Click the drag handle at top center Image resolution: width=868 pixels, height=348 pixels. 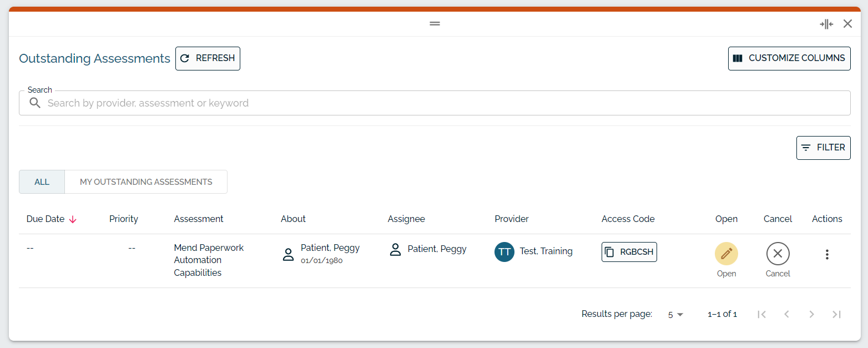point(435,23)
